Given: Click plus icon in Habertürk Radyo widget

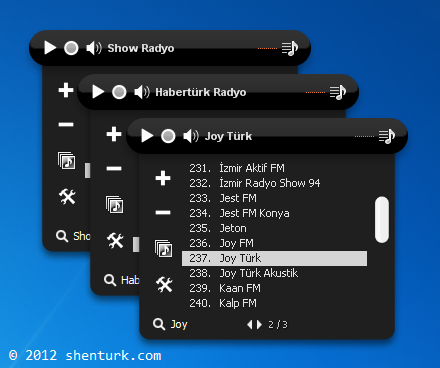Looking at the screenshot, I should [x=114, y=134].
